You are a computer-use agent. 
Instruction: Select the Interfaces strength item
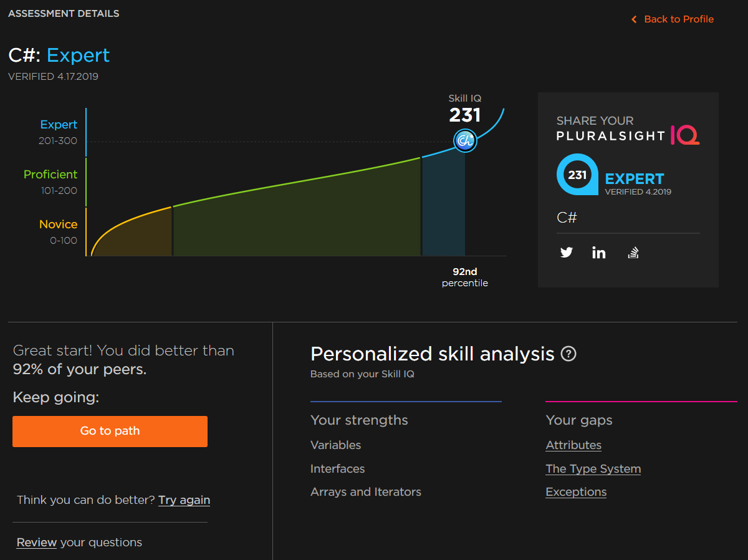[337, 469]
